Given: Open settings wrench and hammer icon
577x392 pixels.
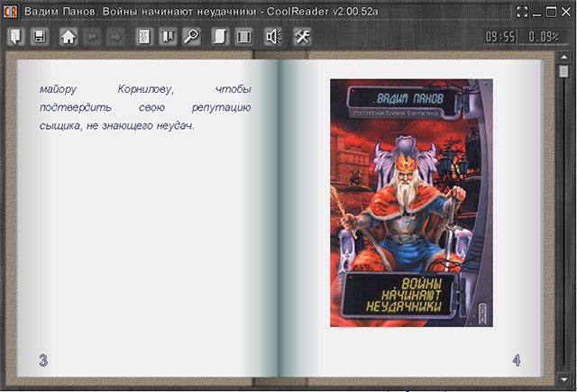Looking at the screenshot, I should (302, 36).
